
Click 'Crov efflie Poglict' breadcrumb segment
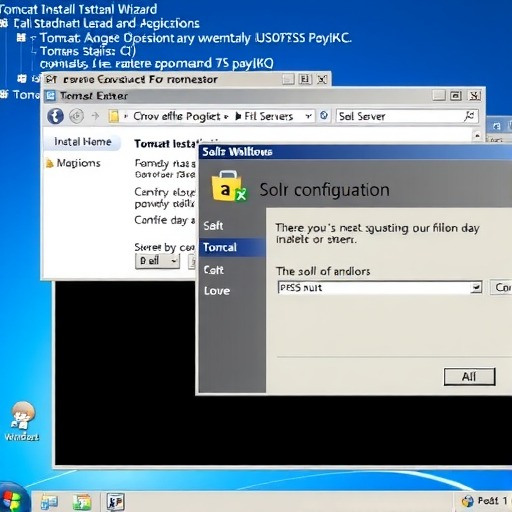pos(177,116)
